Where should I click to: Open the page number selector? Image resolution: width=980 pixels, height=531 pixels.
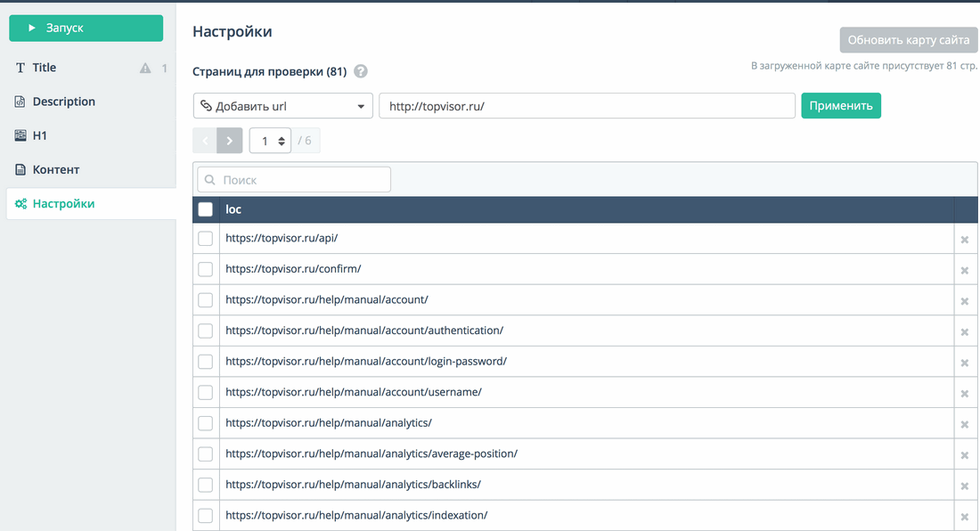coord(270,141)
